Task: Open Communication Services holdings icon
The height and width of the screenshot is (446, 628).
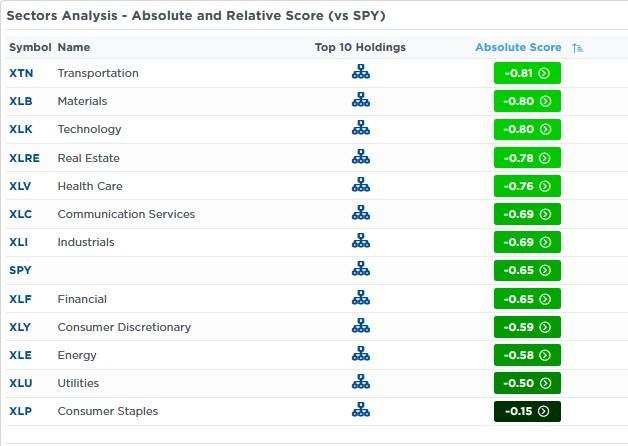Action: pos(361,214)
